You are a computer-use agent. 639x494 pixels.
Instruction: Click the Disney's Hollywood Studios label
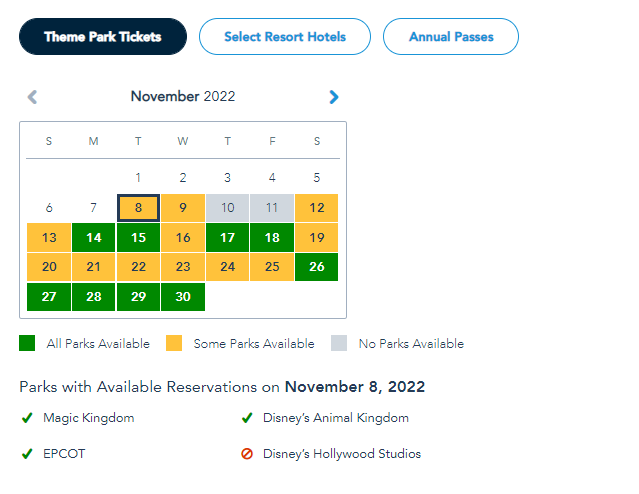[342, 454]
